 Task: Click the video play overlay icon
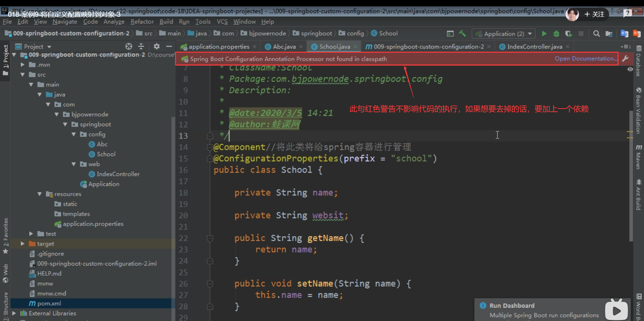click(616, 311)
